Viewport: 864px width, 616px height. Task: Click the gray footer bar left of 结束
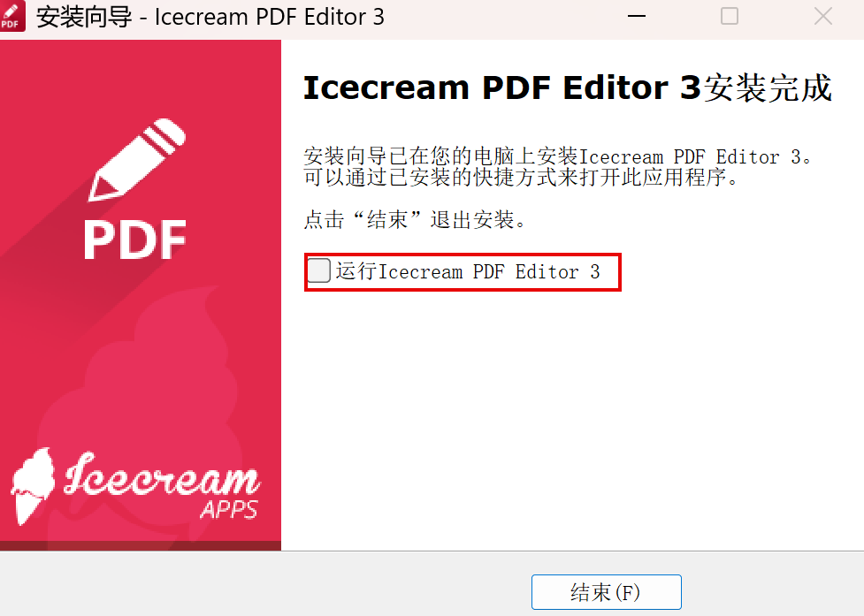click(264, 583)
